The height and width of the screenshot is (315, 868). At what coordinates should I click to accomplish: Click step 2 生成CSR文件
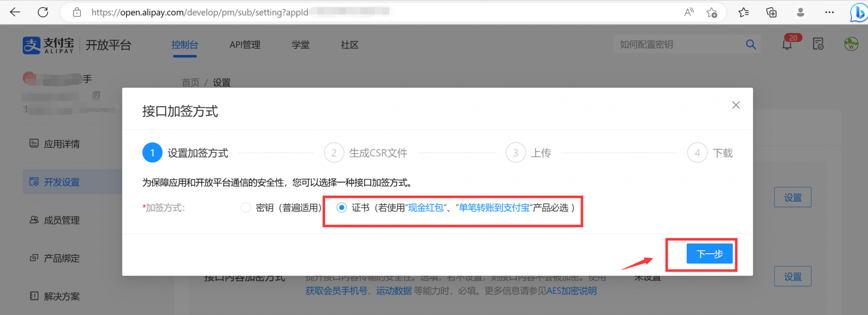click(366, 153)
